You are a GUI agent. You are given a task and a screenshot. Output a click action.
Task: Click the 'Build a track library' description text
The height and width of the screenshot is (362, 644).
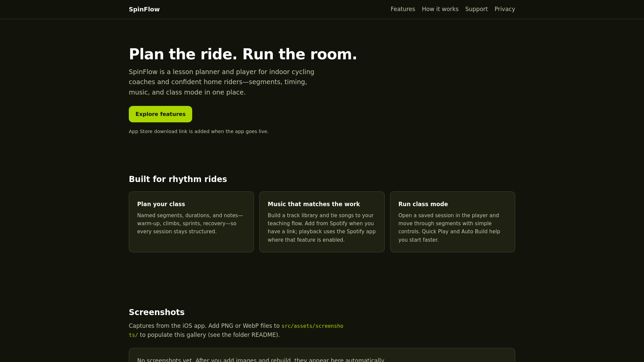pyautogui.click(x=322, y=228)
